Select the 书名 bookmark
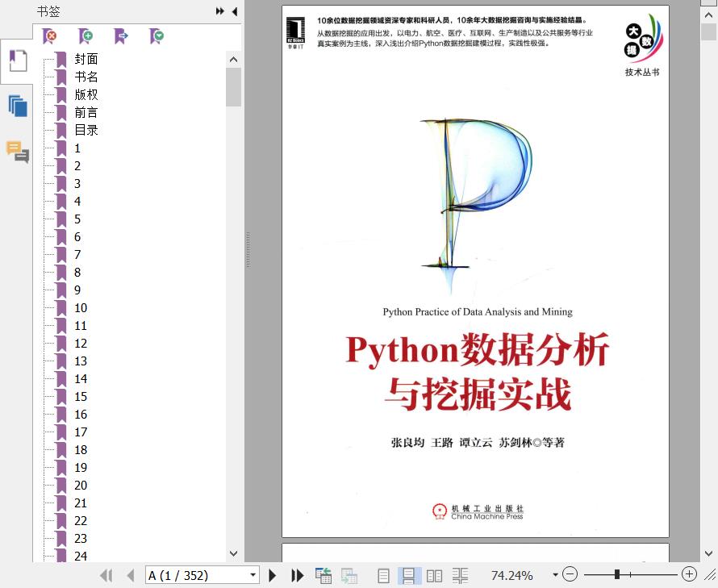The image size is (718, 588). [x=86, y=77]
